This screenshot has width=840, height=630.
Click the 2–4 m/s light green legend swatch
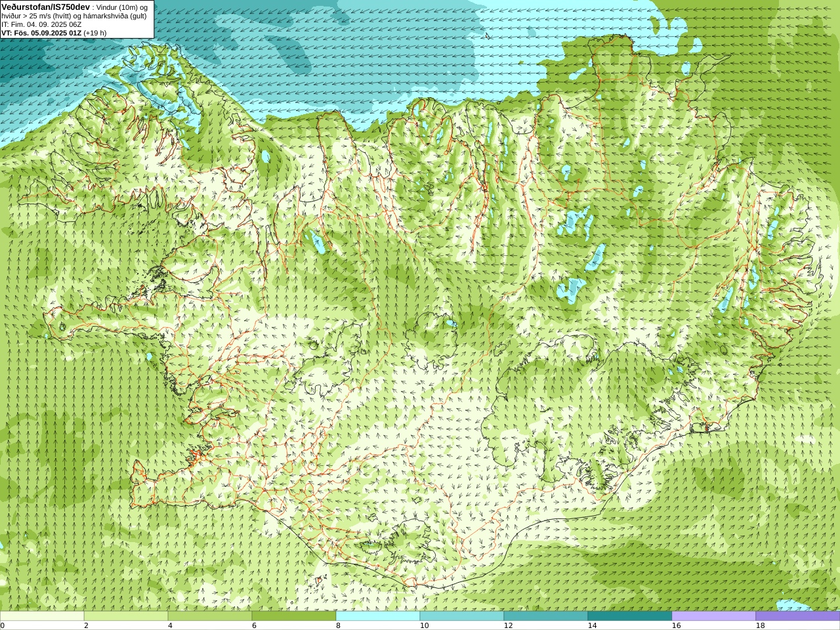click(126, 616)
